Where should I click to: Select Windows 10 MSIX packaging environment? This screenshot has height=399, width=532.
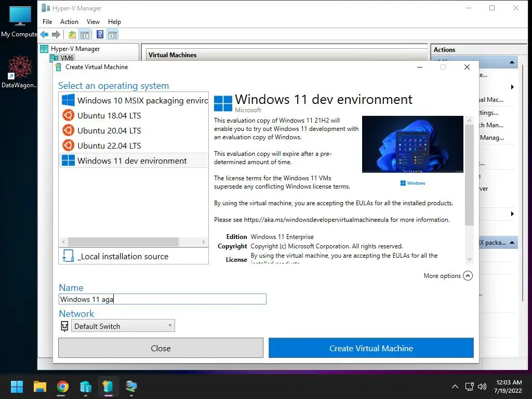pos(135,100)
